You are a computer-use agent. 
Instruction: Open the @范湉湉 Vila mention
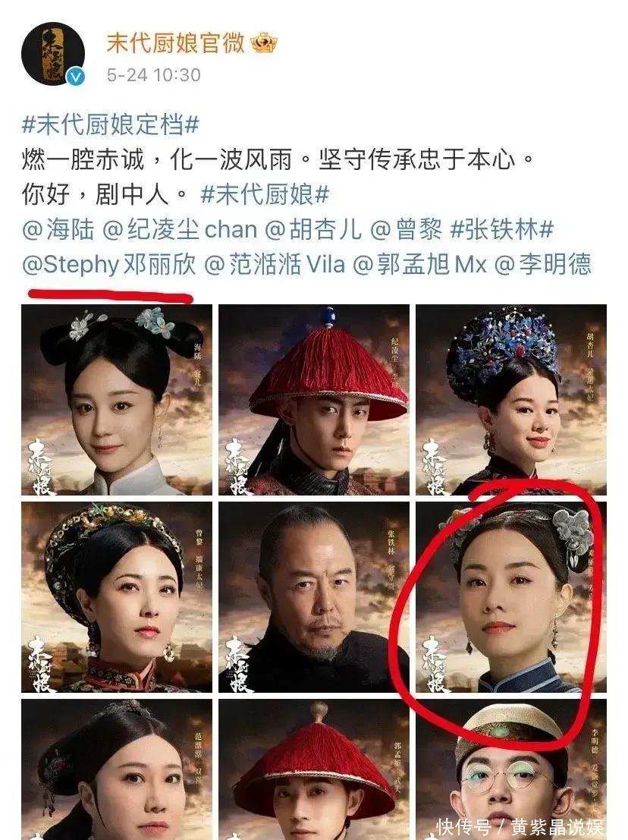point(275,265)
